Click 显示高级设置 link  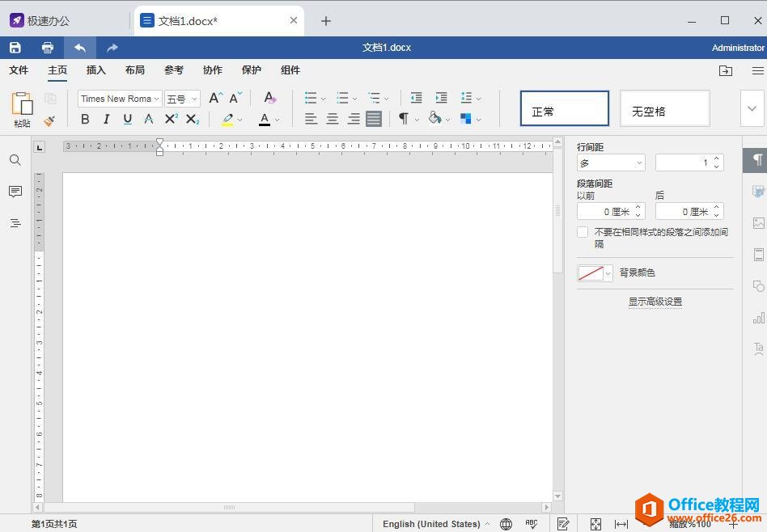[x=655, y=302]
